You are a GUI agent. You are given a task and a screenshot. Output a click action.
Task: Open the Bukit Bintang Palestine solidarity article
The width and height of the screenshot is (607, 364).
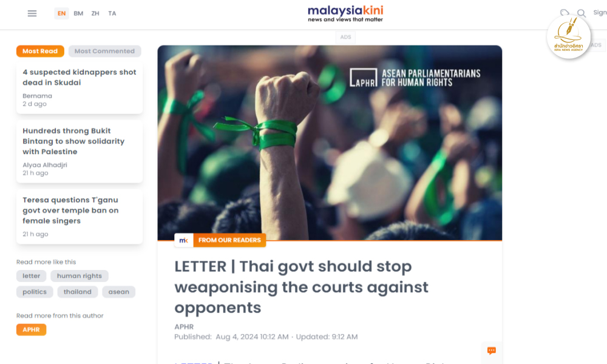(x=73, y=141)
